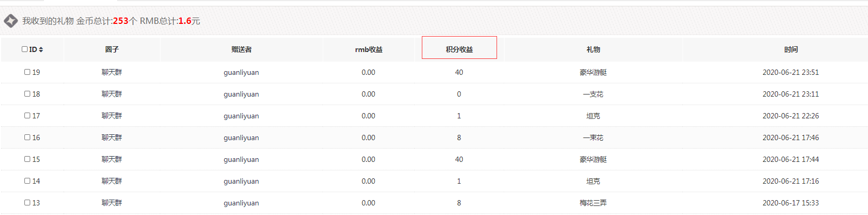Open 聊天群 link in row 19
Viewport: 868px width, 215px height.
click(112, 72)
